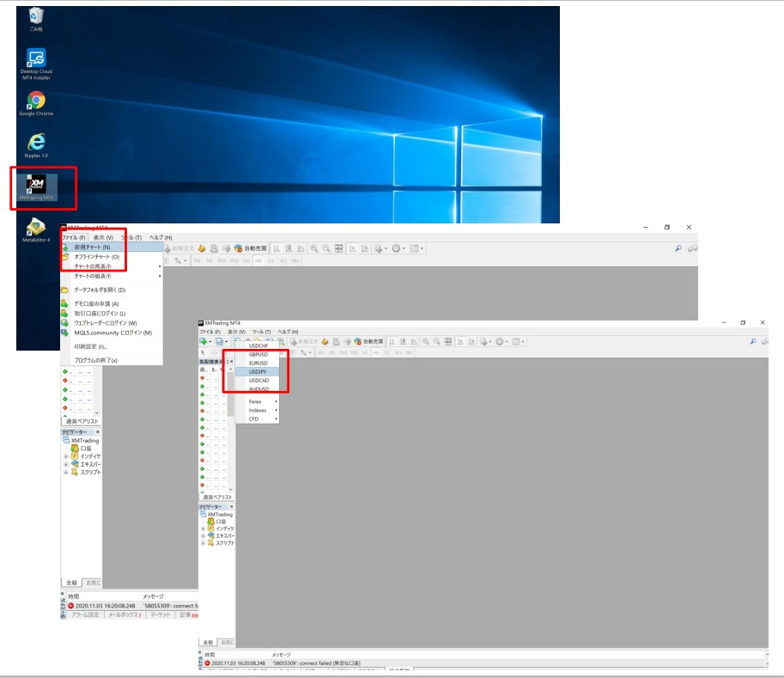Viewport: 784px width, 678px height.
Task: Toggle the H4 timeframe in back MT4 window
Action: click(x=258, y=260)
